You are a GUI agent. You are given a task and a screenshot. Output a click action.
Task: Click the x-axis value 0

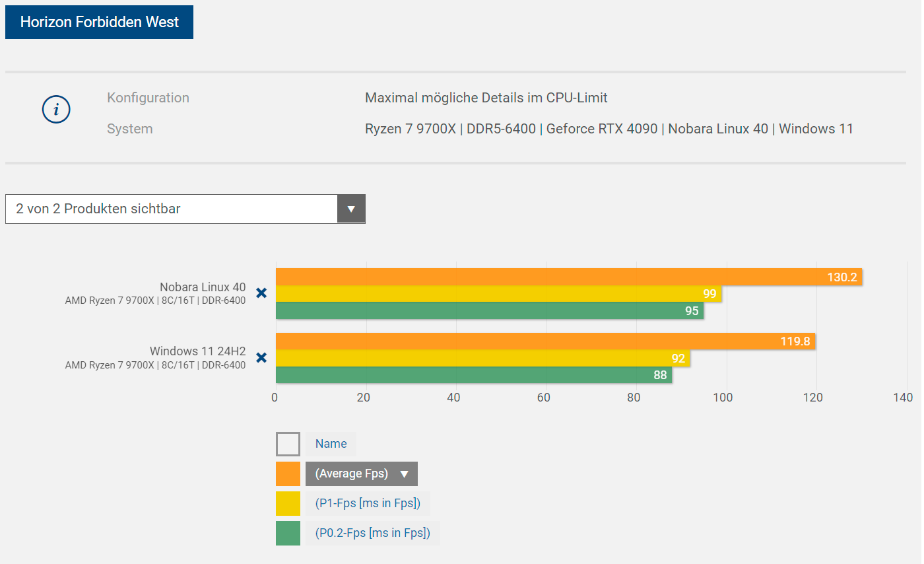tap(275, 398)
